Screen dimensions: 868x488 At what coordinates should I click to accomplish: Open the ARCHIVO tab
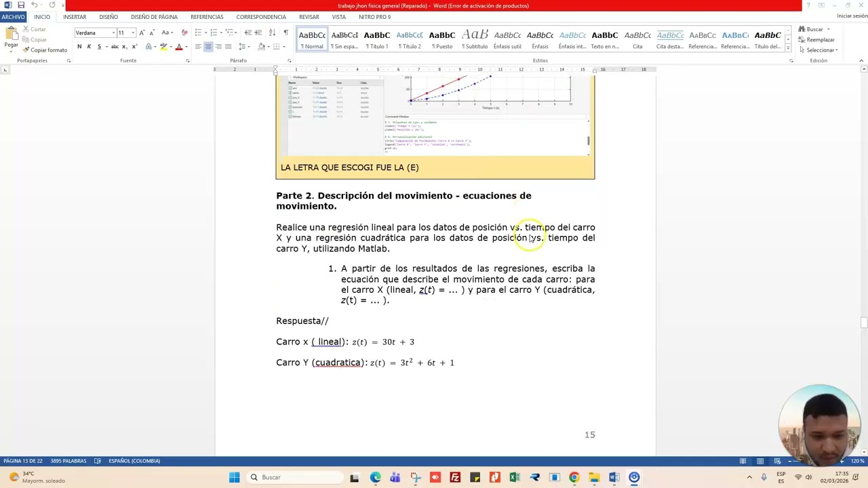13,17
